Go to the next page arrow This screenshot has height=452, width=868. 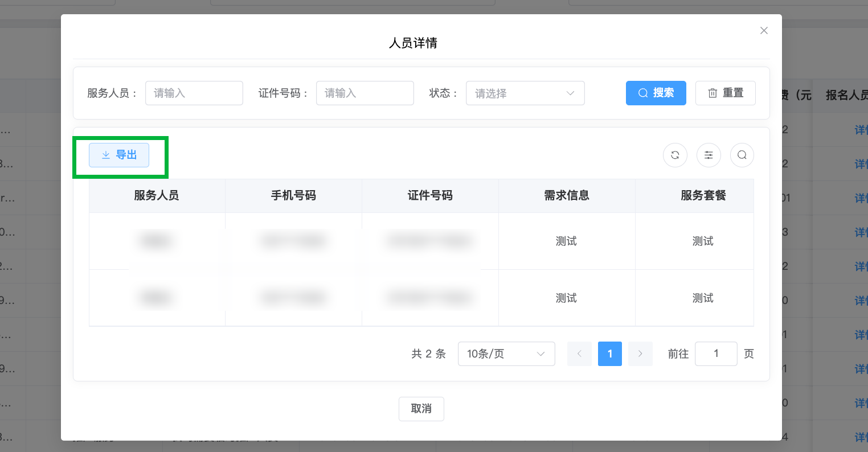coord(640,354)
